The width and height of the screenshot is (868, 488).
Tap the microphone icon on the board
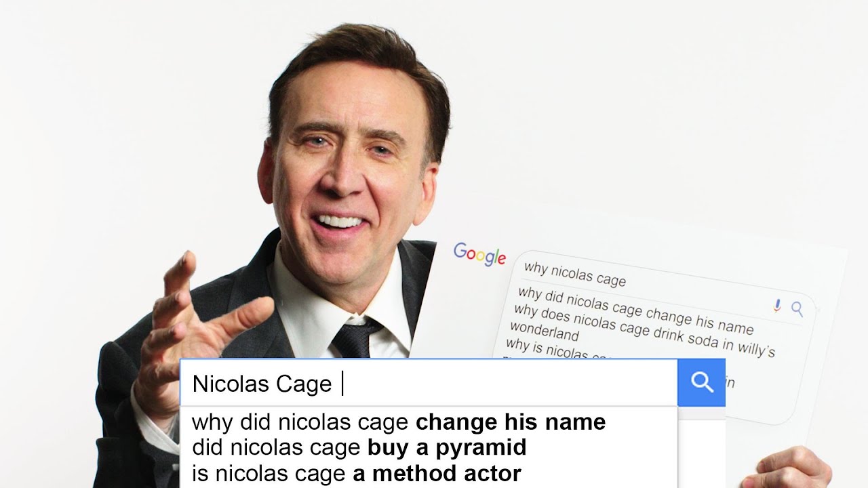(x=777, y=306)
